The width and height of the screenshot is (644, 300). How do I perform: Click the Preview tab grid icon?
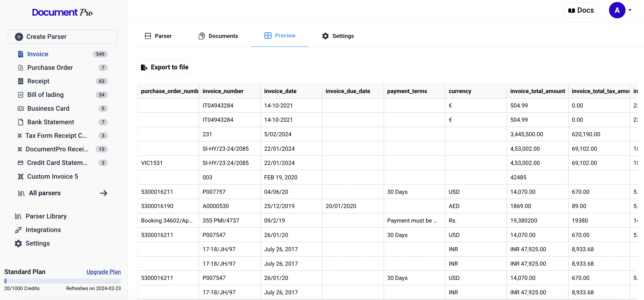[x=268, y=35]
